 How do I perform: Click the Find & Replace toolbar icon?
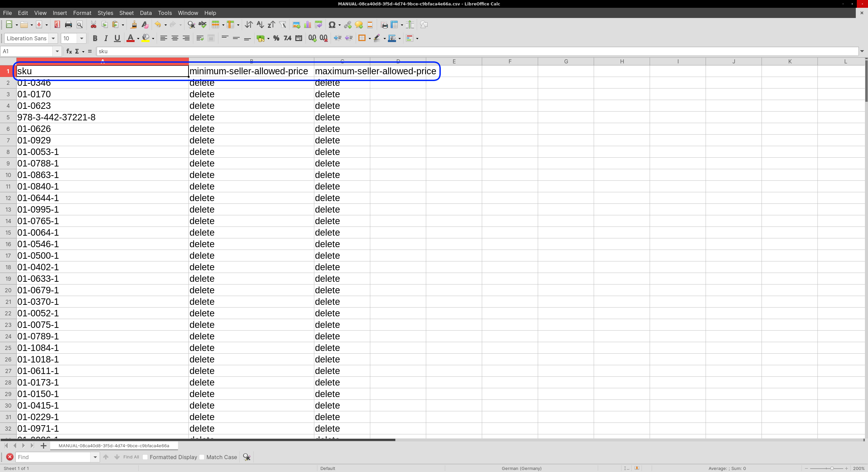click(191, 25)
